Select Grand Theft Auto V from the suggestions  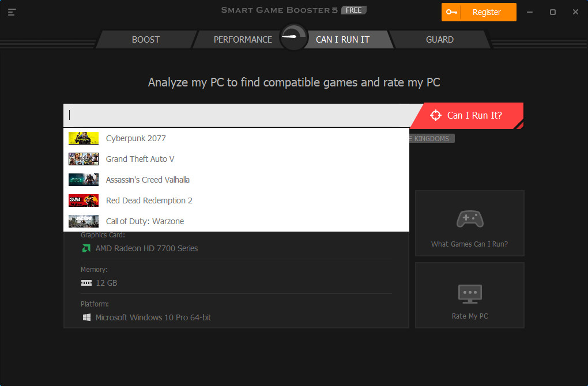(x=140, y=158)
